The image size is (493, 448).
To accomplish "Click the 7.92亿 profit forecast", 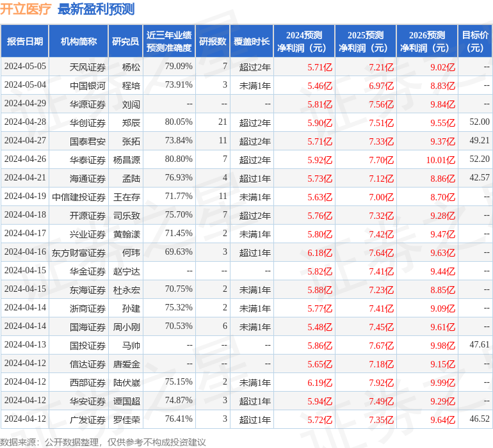I will pyautogui.click(x=382, y=382).
